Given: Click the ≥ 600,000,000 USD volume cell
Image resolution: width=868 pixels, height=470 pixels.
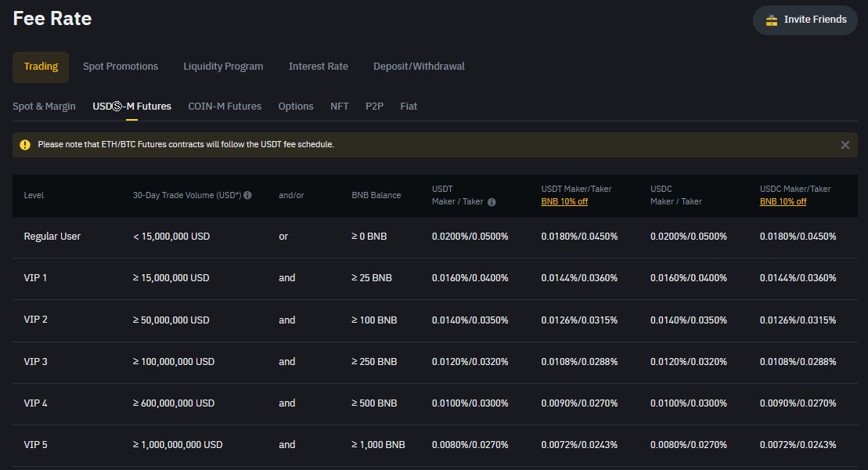Looking at the screenshot, I should (173, 403).
